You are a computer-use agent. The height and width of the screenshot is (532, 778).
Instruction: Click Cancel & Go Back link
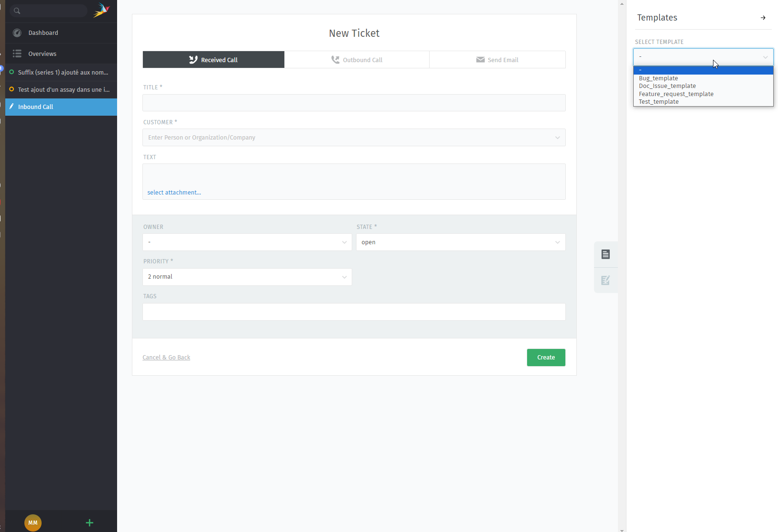[x=166, y=358]
